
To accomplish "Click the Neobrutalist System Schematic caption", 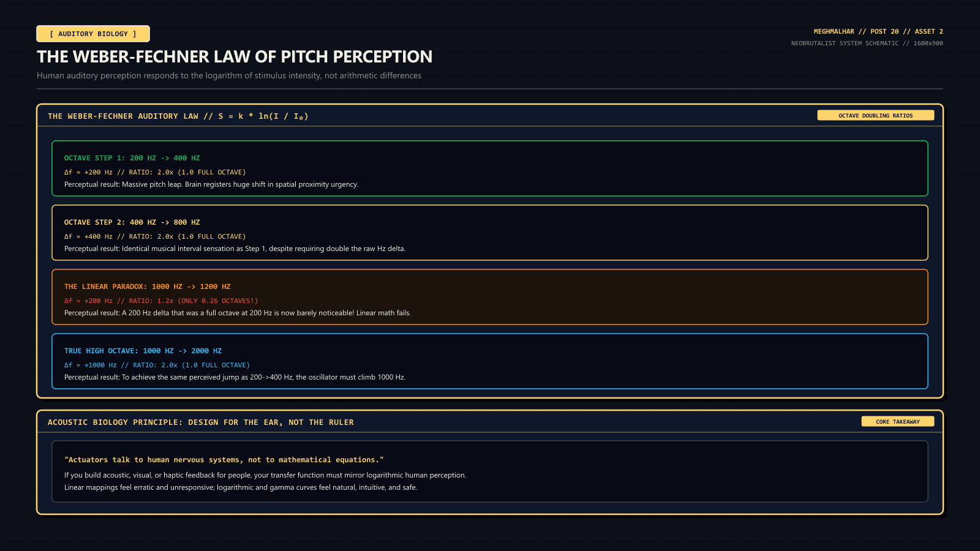I will pyautogui.click(x=867, y=43).
